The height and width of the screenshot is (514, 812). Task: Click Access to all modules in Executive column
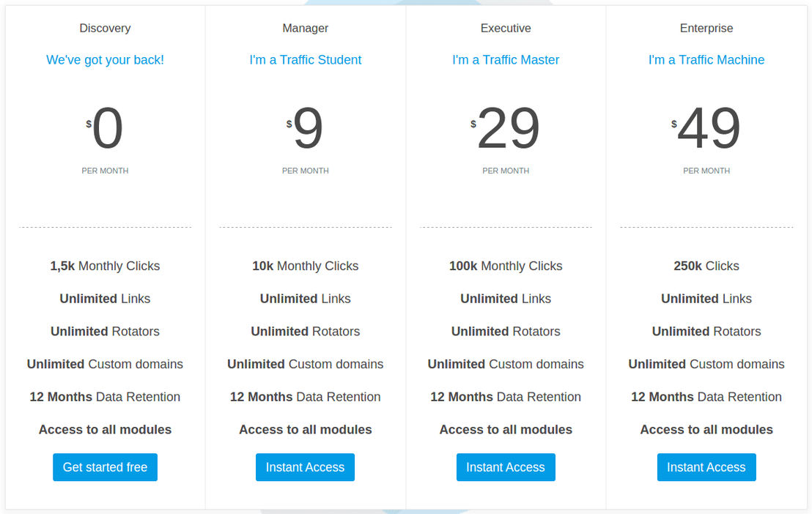coord(506,430)
